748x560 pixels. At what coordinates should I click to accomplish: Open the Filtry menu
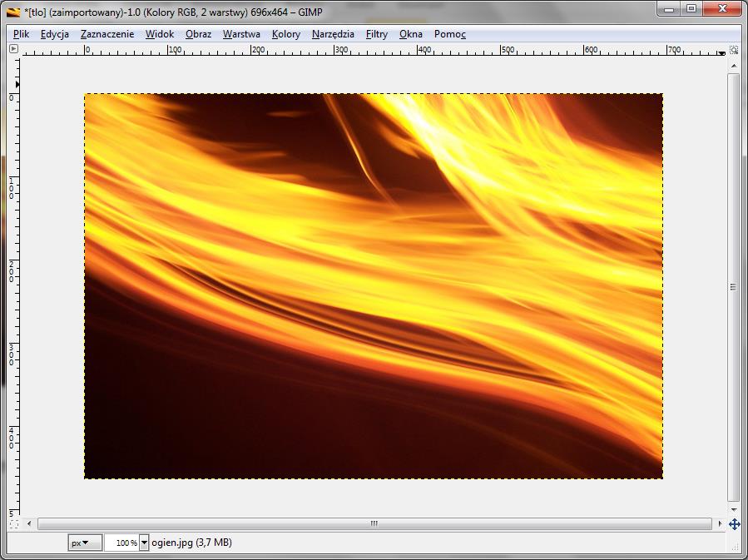[x=376, y=34]
